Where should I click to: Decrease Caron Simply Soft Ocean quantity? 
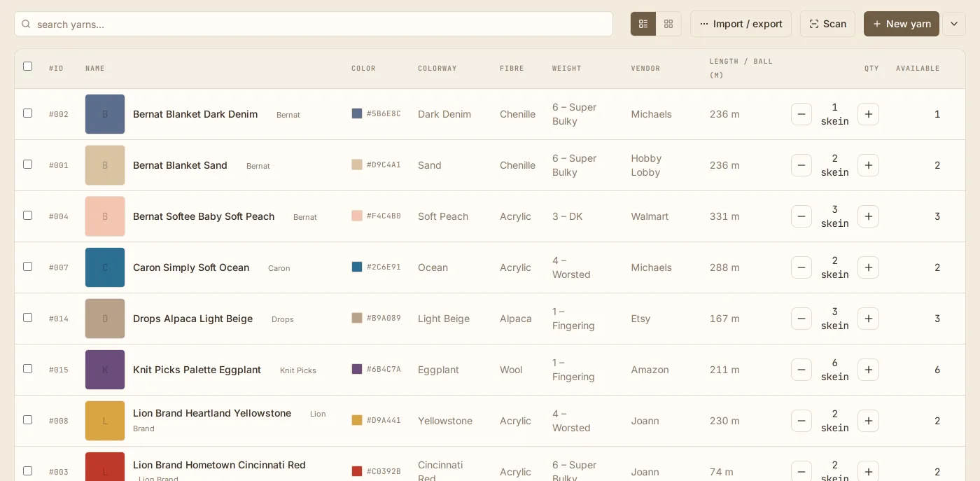[801, 267]
